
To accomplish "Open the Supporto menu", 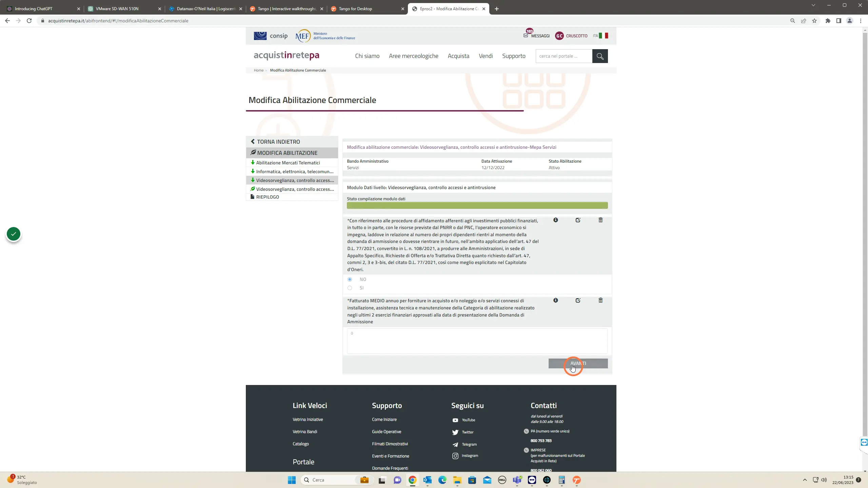I will pos(514,56).
